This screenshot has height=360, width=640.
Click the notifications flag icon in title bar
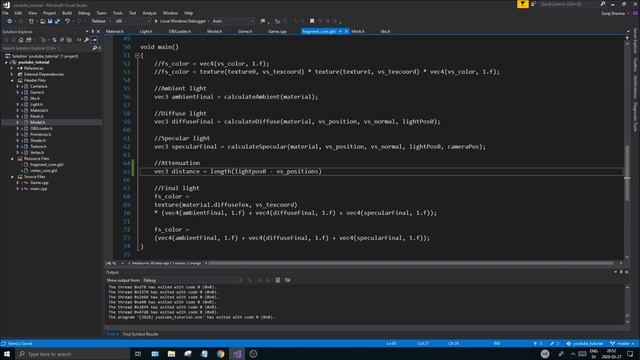point(522,4)
